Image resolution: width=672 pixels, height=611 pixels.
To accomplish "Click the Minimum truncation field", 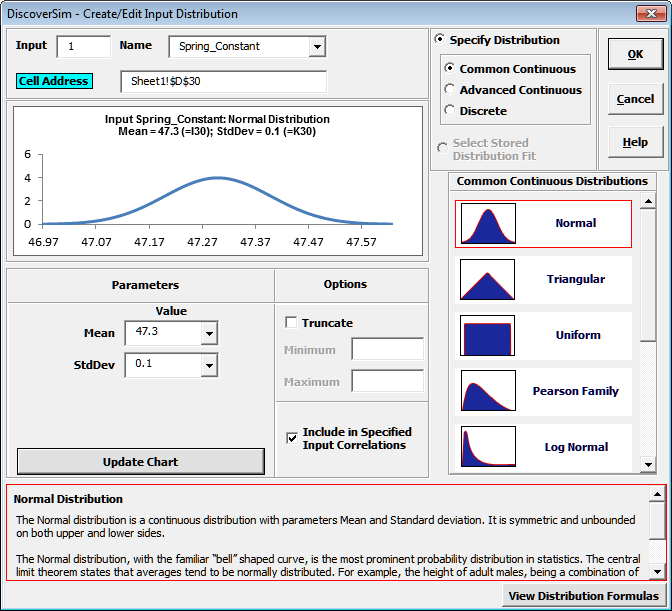I will tap(387, 349).
